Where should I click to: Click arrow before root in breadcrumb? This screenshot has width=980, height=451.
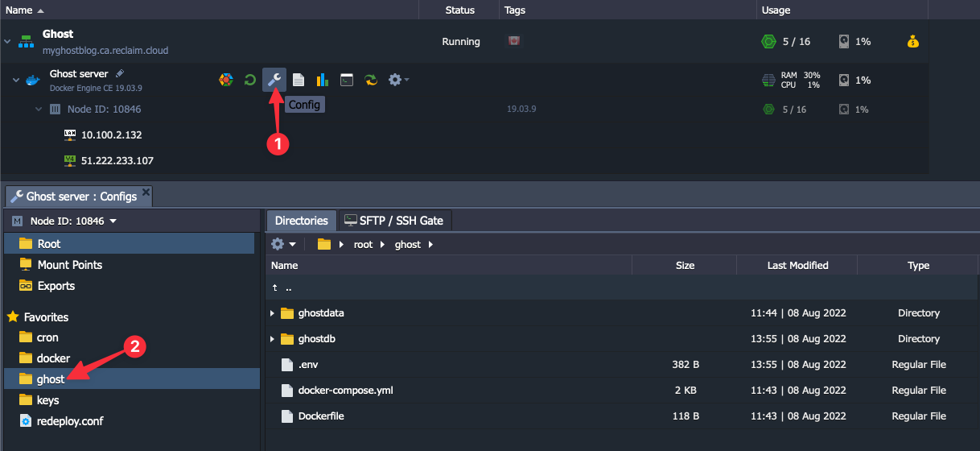[341, 244]
